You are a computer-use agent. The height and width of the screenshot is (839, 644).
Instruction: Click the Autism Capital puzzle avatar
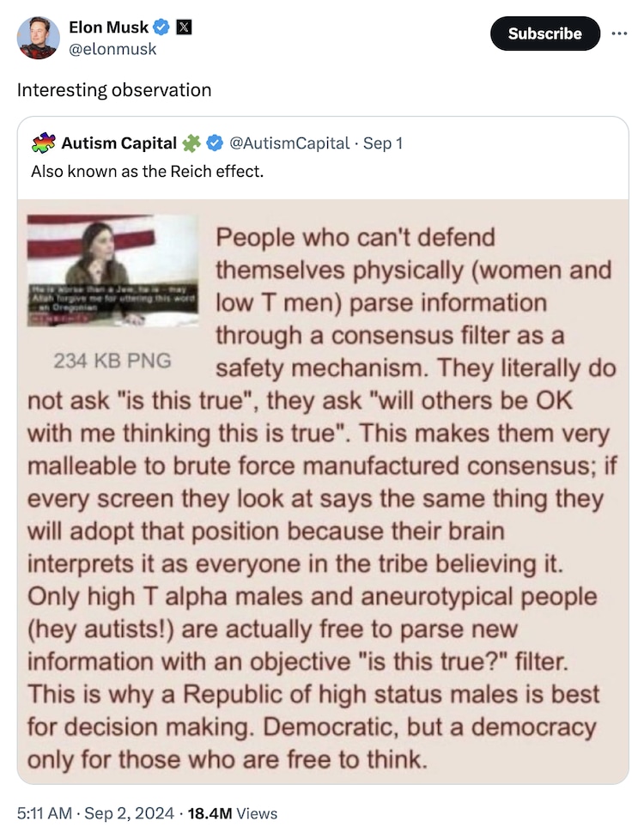point(44,143)
